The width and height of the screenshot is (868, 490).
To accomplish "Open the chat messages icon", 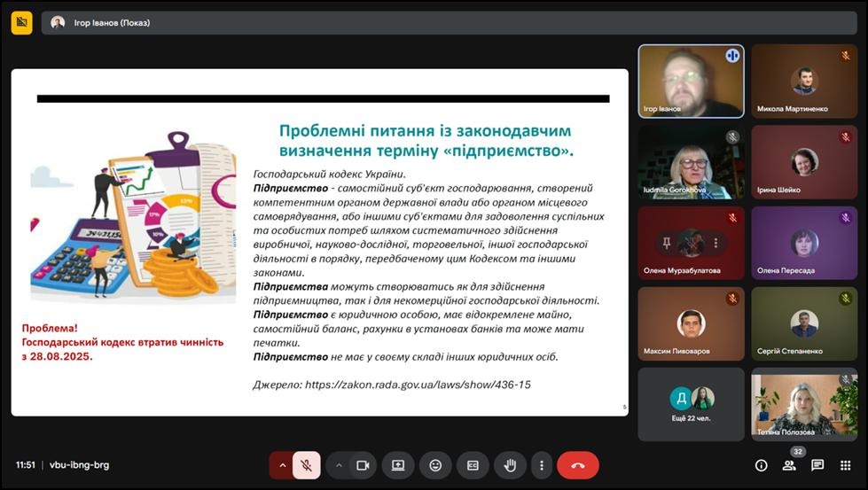I will coord(817,465).
